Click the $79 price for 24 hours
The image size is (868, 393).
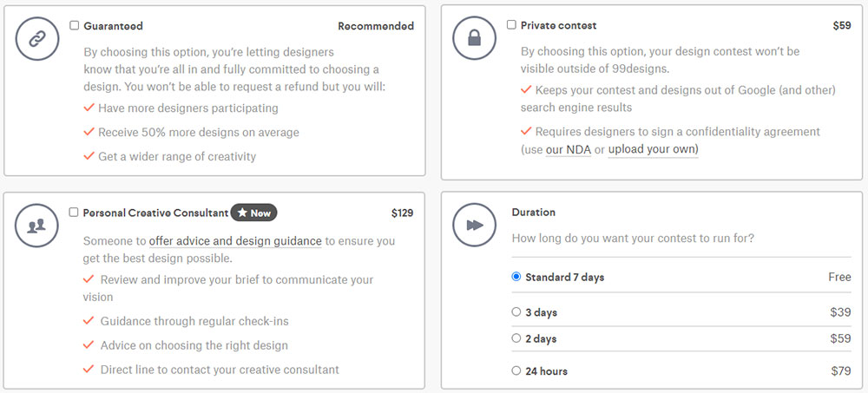click(841, 370)
